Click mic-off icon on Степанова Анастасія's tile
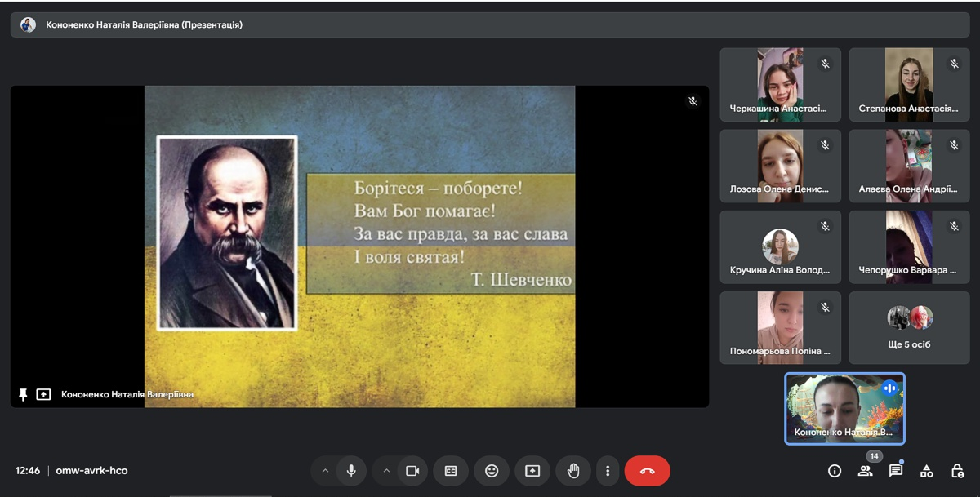The width and height of the screenshot is (980, 497). [954, 63]
